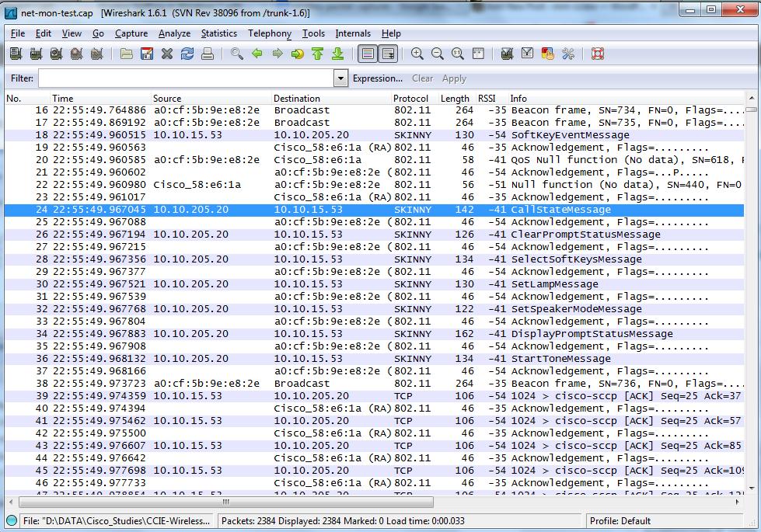This screenshot has width=761, height=532.
Task: Click the Apply filter button
Action: tap(454, 78)
